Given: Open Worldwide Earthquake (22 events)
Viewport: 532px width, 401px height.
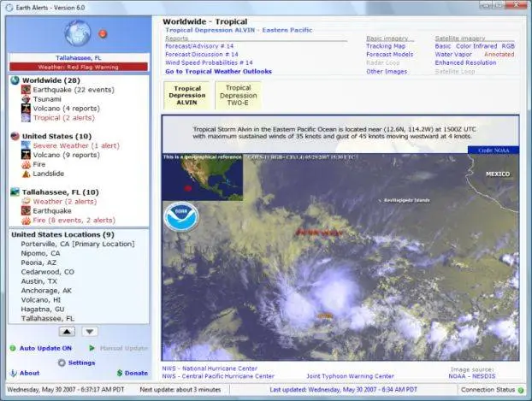Looking at the screenshot, I should coord(74,90).
